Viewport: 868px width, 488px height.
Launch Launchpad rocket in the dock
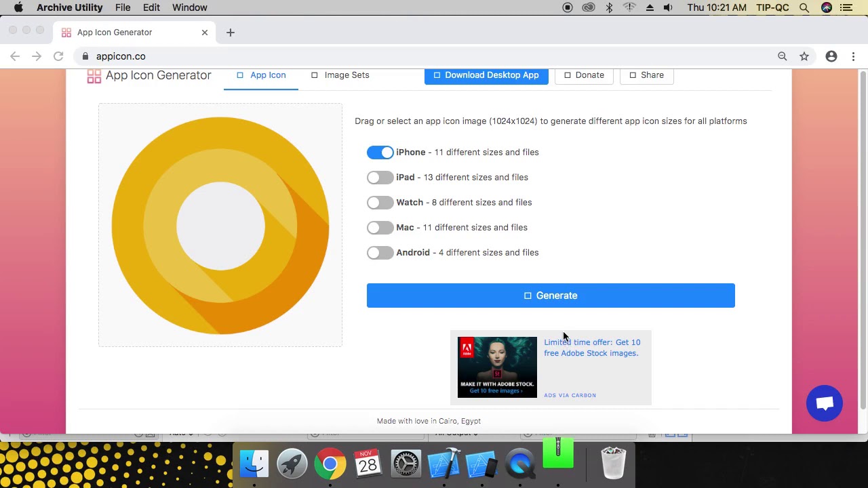(x=292, y=464)
